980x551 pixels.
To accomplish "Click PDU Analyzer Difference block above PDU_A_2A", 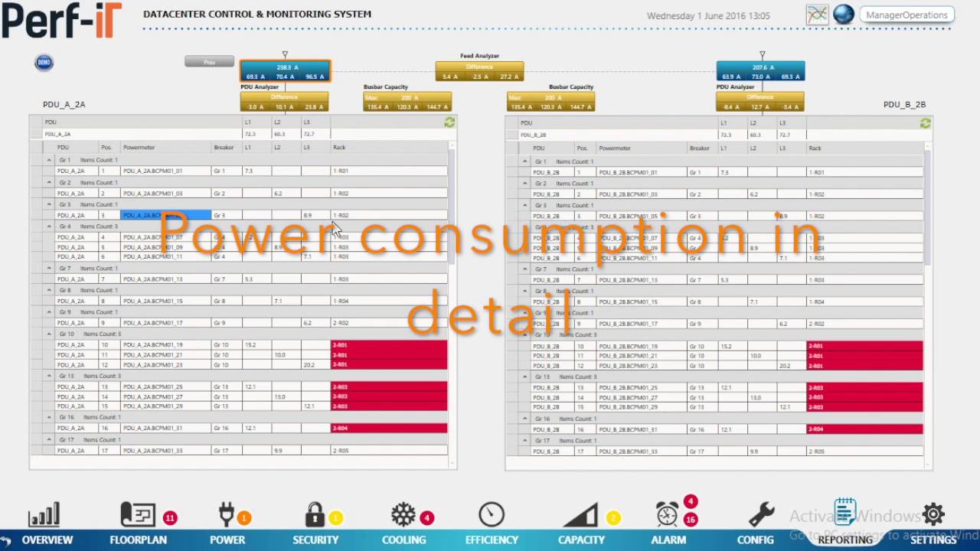I will tap(284, 102).
